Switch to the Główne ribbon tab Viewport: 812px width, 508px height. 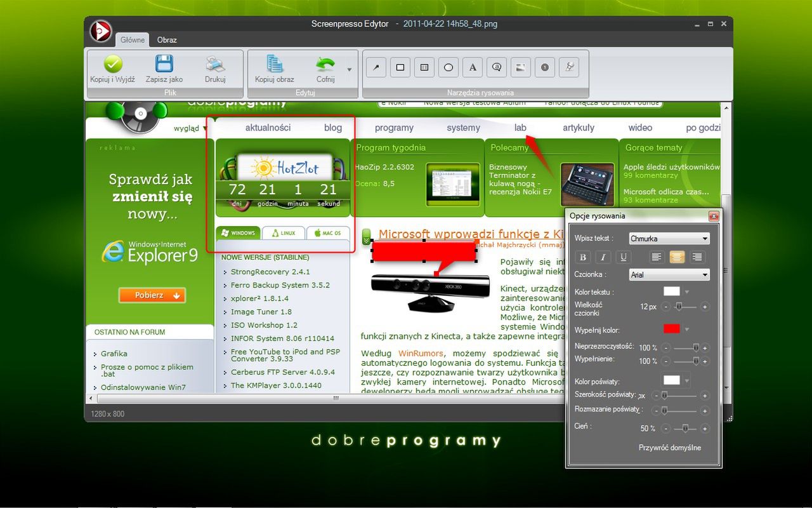pos(133,40)
